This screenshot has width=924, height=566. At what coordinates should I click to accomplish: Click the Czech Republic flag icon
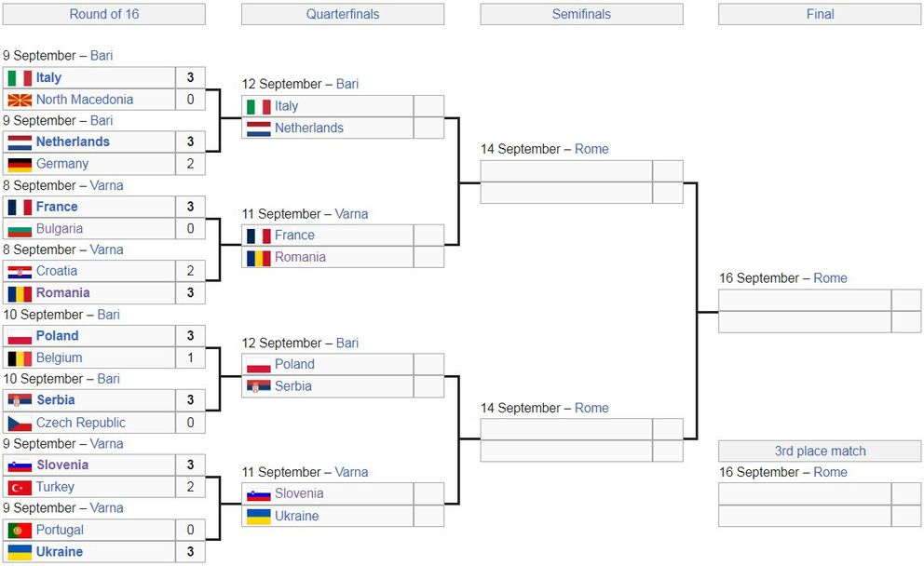(20, 423)
